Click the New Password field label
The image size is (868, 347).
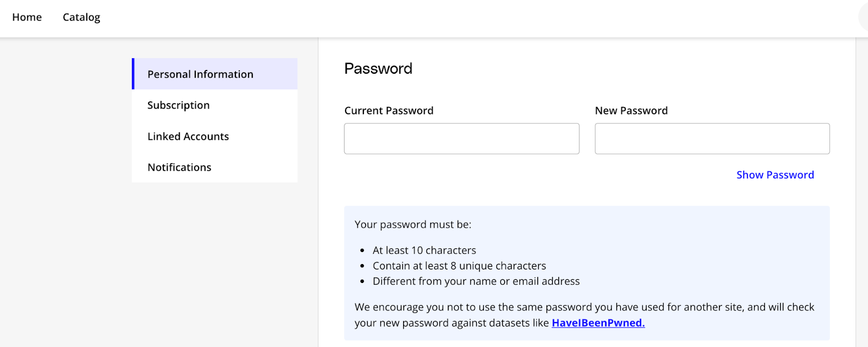[631, 111]
